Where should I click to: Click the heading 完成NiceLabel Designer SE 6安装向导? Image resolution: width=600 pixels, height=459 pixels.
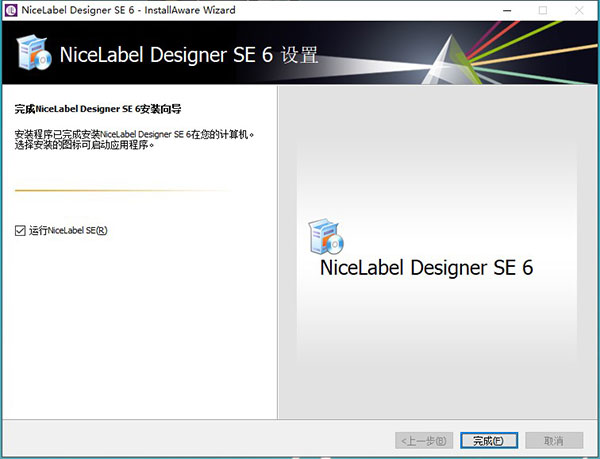click(x=98, y=109)
